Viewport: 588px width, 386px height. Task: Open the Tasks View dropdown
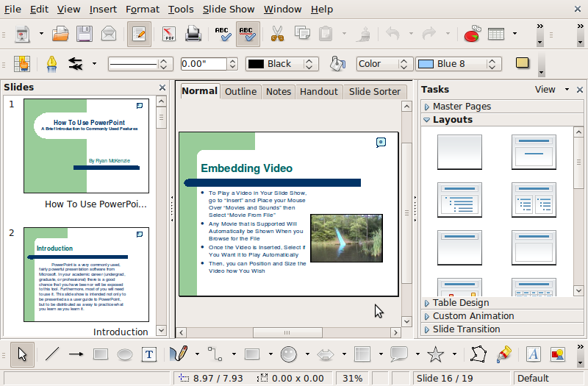point(552,90)
